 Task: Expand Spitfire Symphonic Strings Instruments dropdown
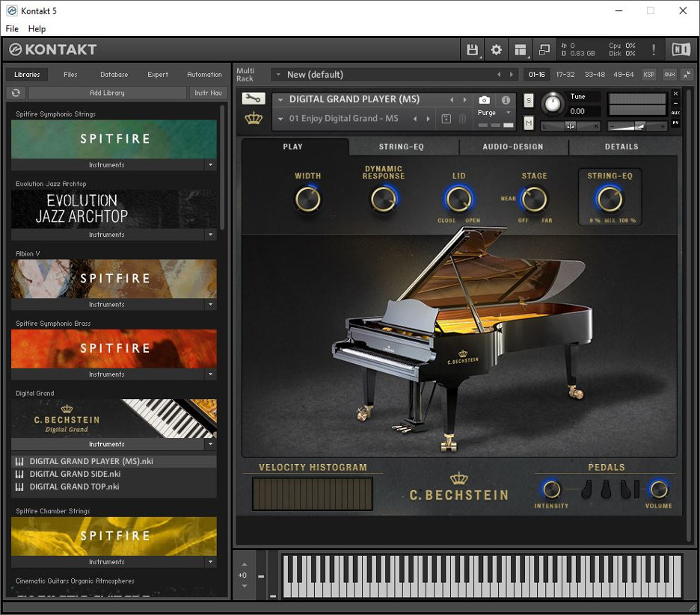210,165
